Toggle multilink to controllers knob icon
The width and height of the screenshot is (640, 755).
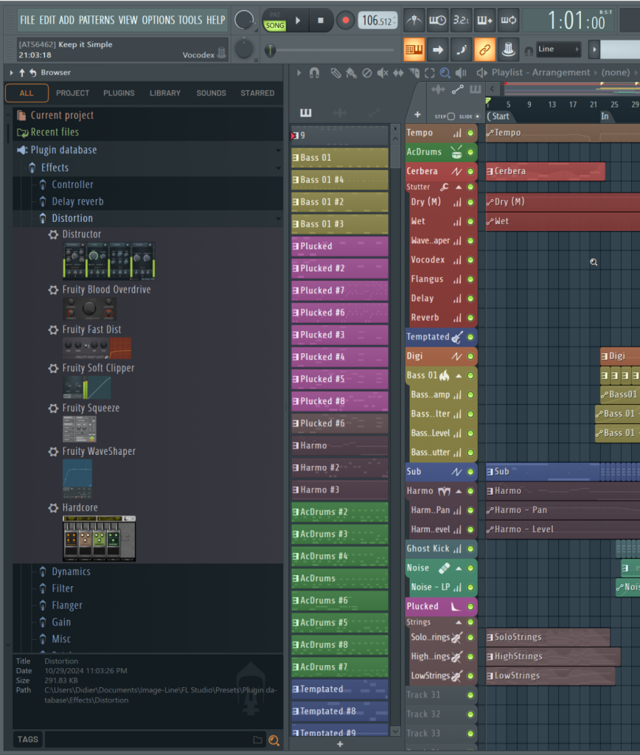(508, 49)
